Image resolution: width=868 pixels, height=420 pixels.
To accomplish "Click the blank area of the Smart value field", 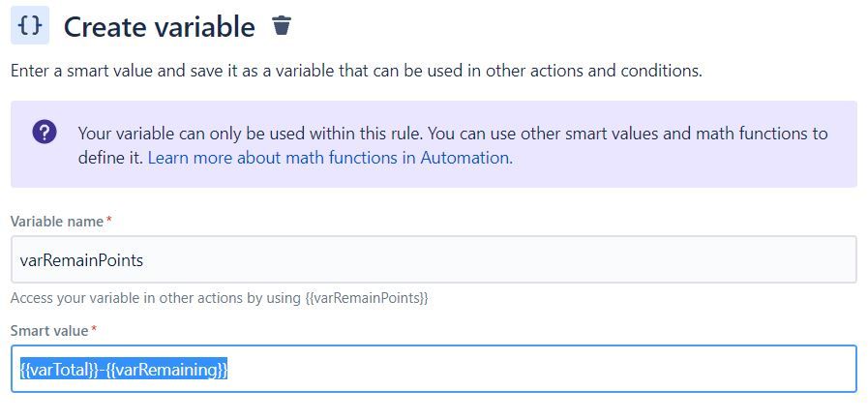I will pyautogui.click(x=543, y=369).
